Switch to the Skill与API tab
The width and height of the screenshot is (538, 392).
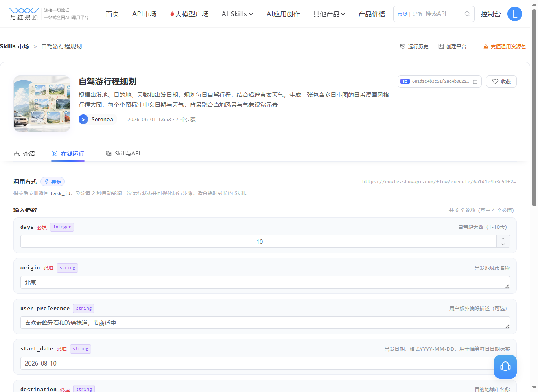click(123, 153)
